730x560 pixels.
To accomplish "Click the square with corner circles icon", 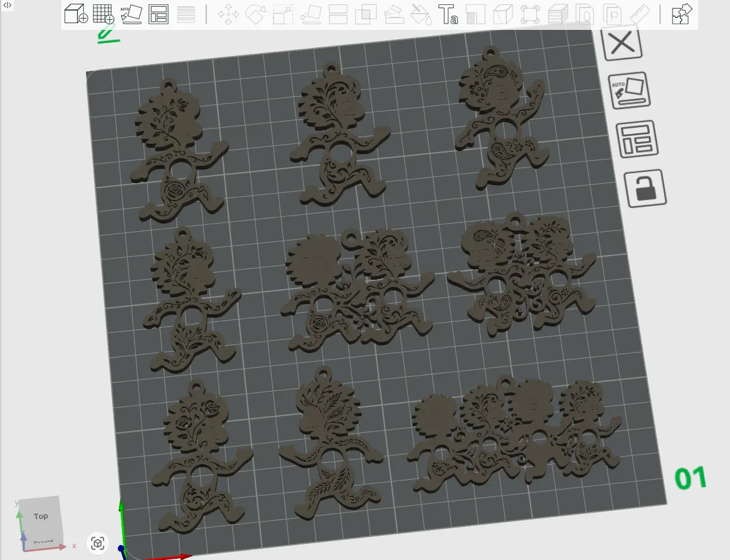I will (x=531, y=14).
